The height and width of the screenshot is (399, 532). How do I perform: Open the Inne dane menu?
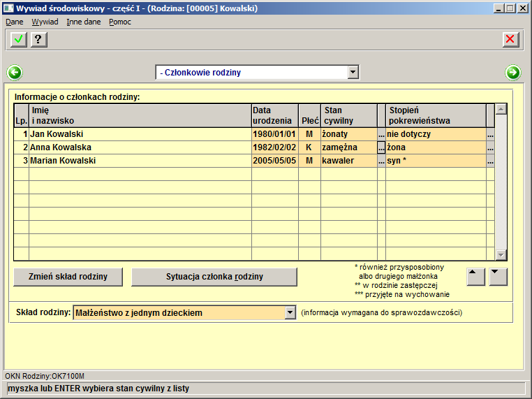(84, 22)
